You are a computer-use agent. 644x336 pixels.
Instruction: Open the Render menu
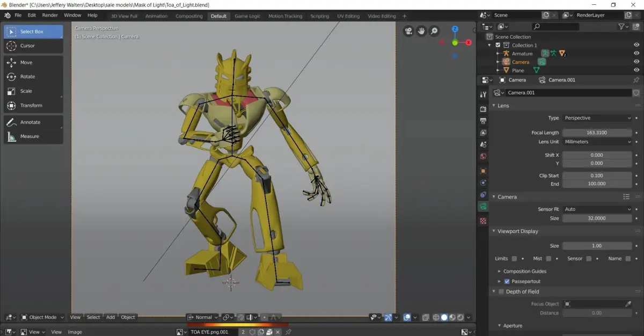click(x=50, y=15)
